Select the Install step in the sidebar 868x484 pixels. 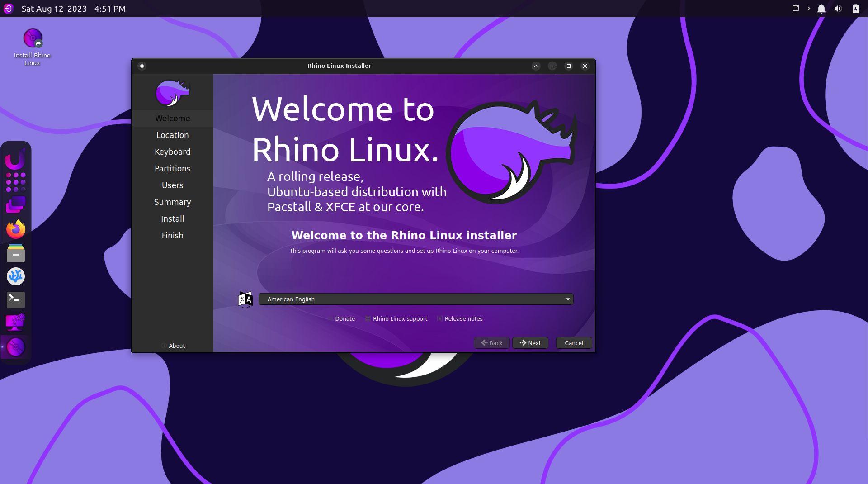[x=172, y=218]
